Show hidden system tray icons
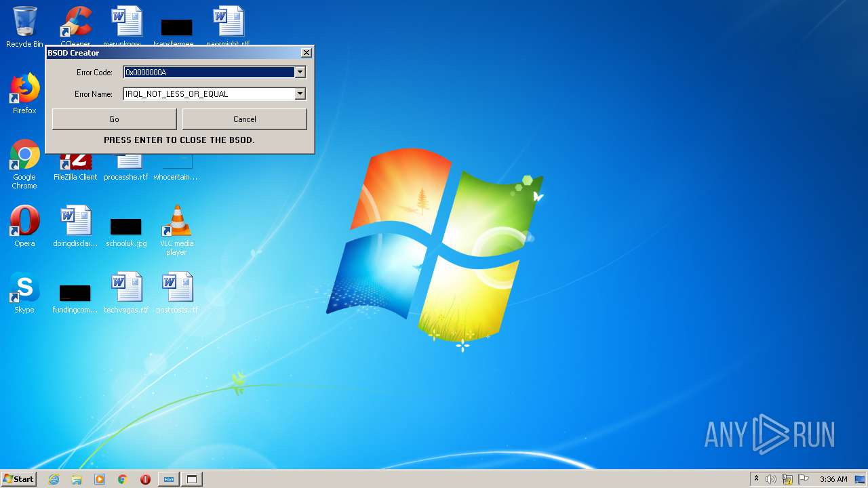868x488 pixels. pos(757,479)
